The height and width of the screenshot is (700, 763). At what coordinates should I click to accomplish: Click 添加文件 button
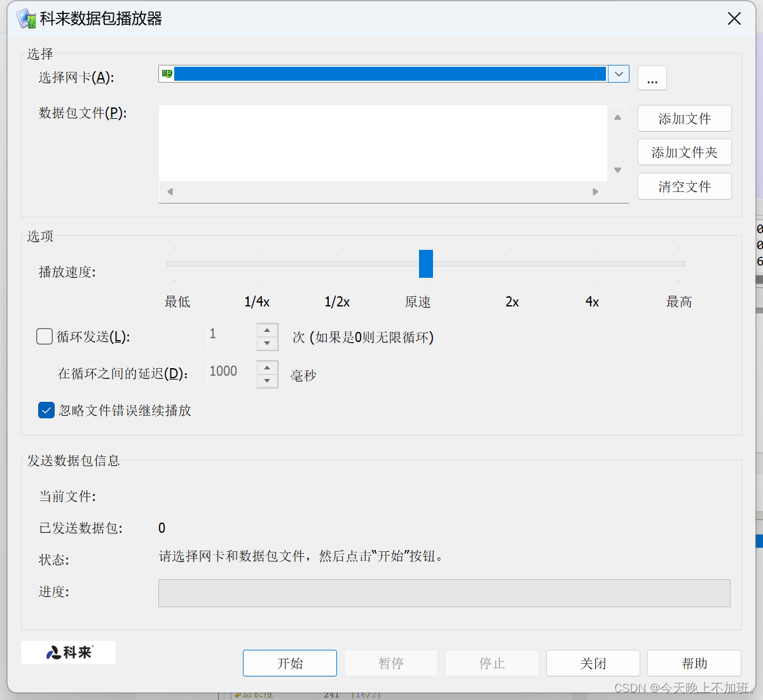685,118
